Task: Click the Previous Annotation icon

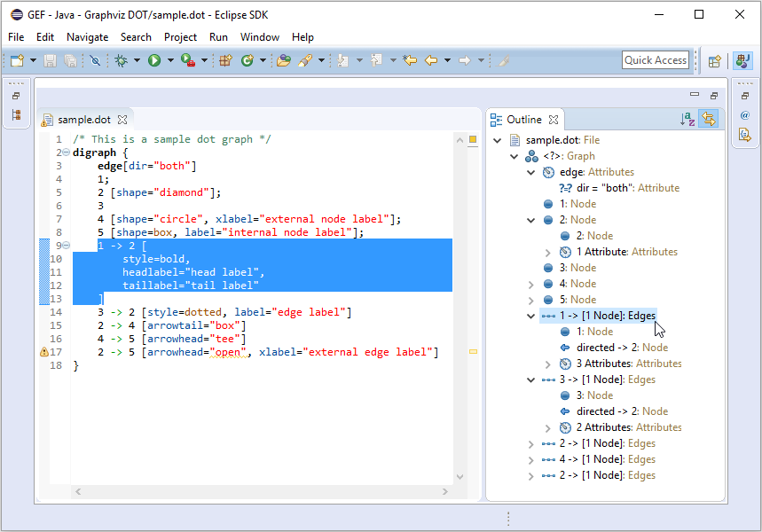Action: pos(377,60)
